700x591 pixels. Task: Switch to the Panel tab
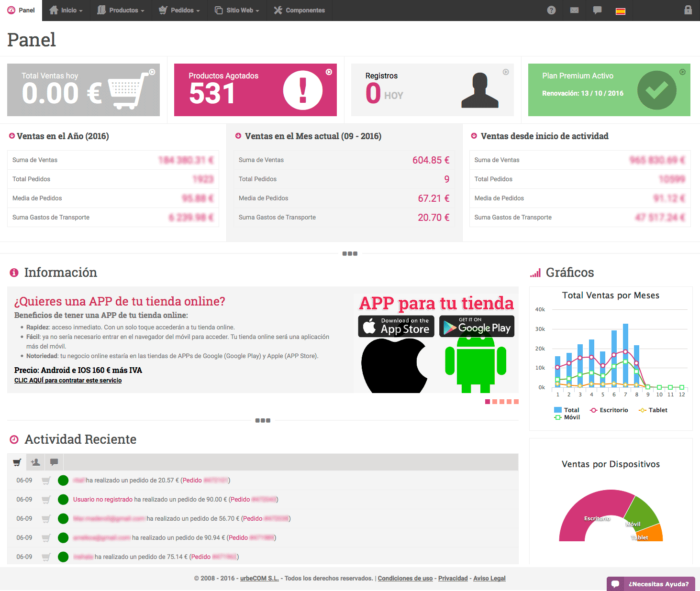tap(21, 10)
